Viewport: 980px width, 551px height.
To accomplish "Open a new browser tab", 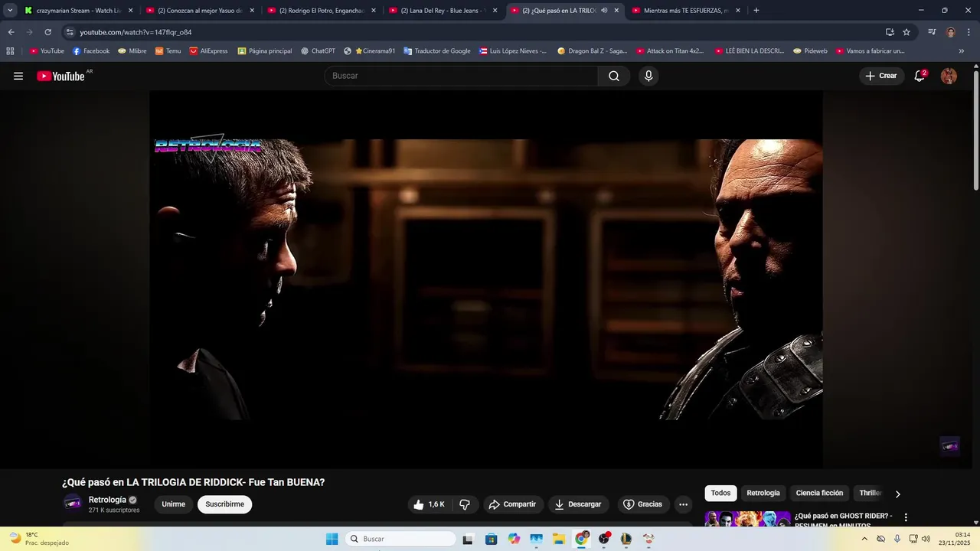I will [x=756, y=11].
